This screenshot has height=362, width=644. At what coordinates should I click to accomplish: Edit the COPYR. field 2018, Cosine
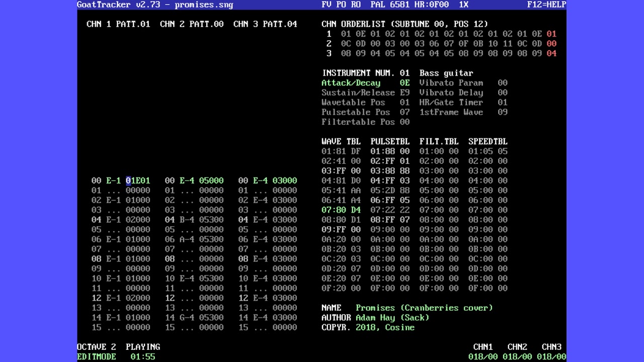tap(385, 328)
